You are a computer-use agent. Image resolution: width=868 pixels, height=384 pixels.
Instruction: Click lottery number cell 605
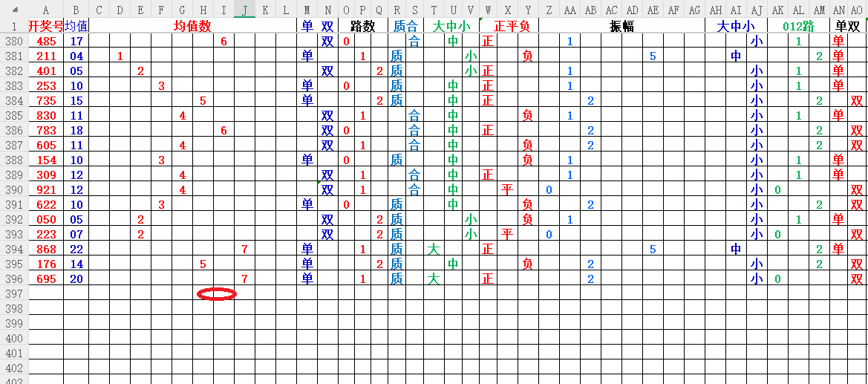pos(45,145)
